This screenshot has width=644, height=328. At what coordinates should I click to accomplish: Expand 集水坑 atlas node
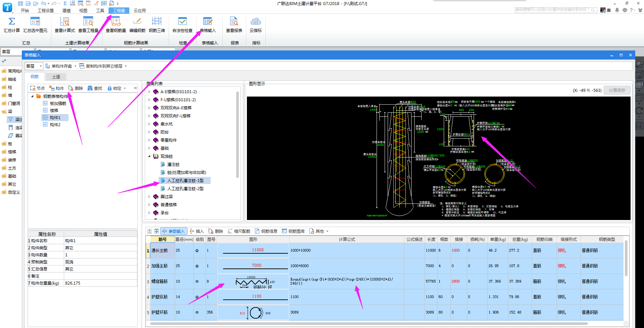(x=149, y=124)
